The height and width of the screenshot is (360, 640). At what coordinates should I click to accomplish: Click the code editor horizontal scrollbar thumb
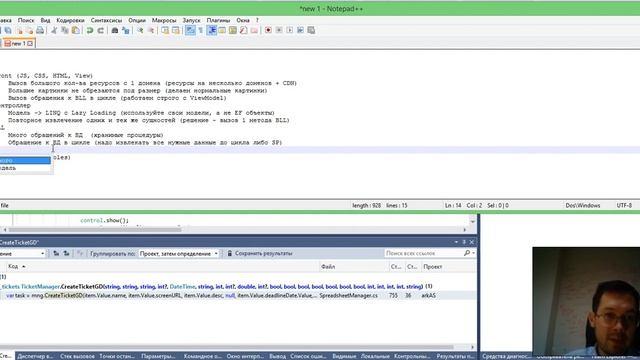click(95, 230)
